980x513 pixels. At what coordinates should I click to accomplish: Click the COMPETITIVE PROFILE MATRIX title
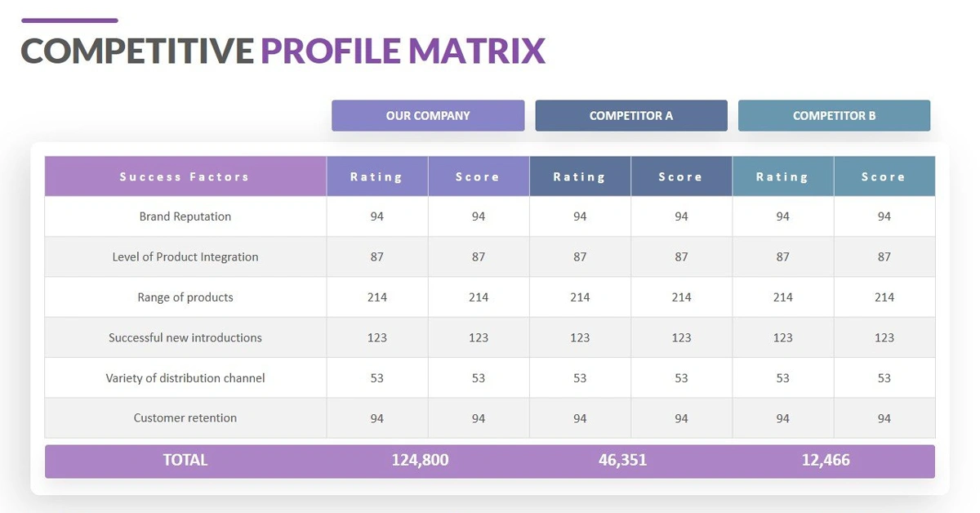point(283,51)
